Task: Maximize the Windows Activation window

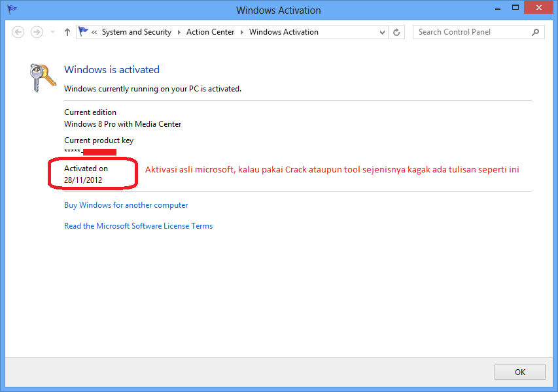Action: (x=515, y=8)
